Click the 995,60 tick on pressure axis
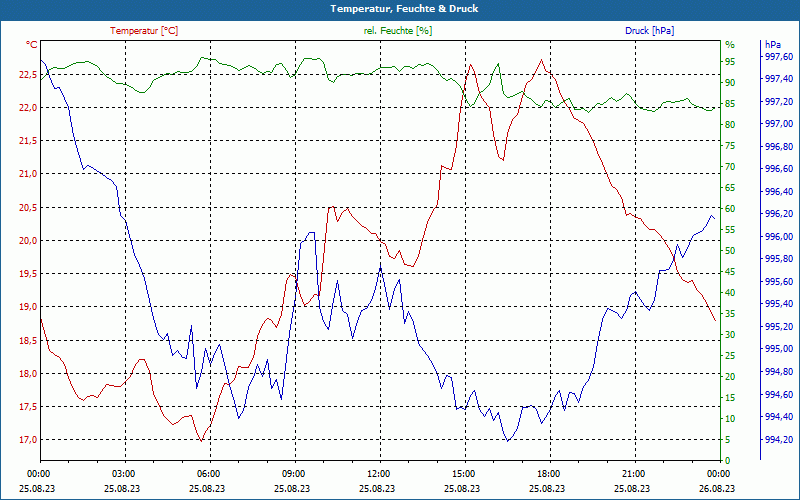 (x=779, y=282)
